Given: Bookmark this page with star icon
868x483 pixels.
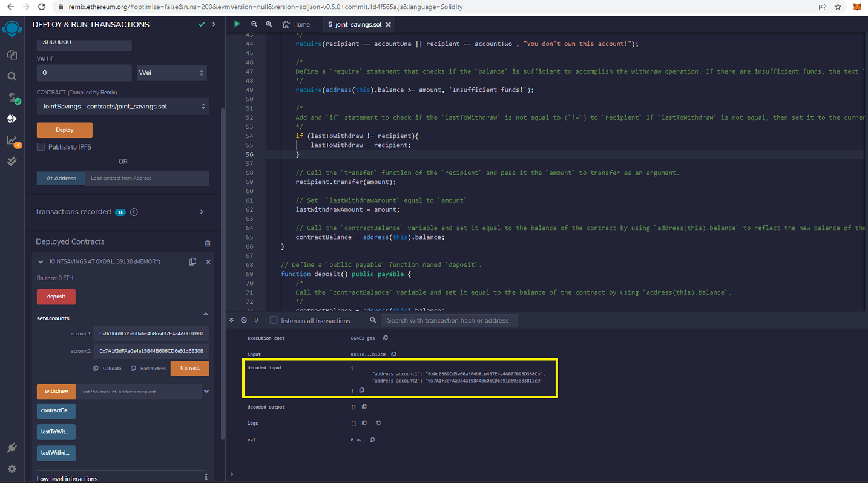Looking at the screenshot, I should pos(838,7).
